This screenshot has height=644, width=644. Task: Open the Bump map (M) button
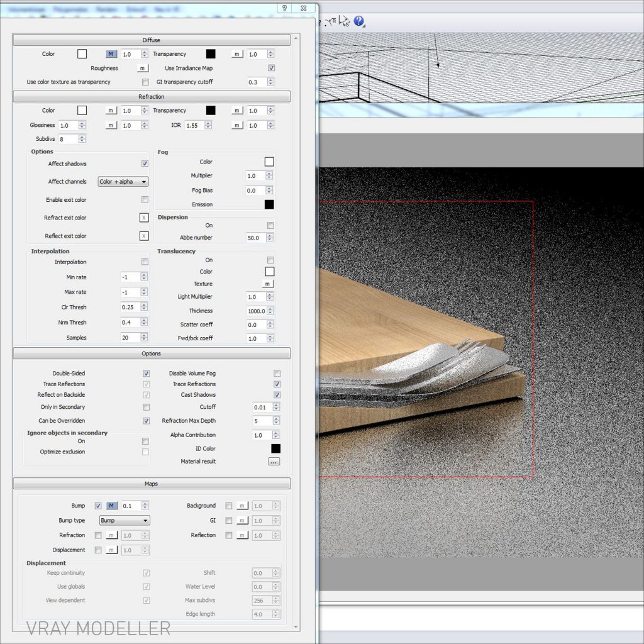(x=111, y=506)
